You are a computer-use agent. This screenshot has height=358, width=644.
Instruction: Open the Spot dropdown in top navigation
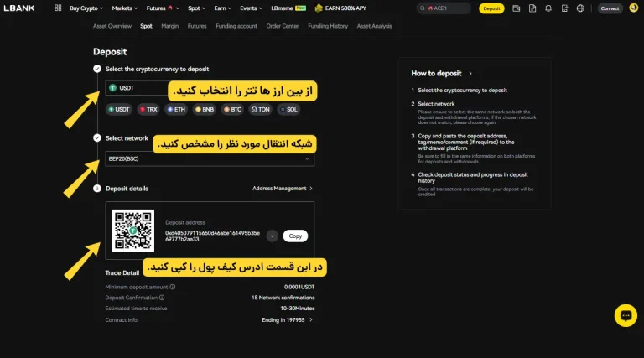point(196,8)
